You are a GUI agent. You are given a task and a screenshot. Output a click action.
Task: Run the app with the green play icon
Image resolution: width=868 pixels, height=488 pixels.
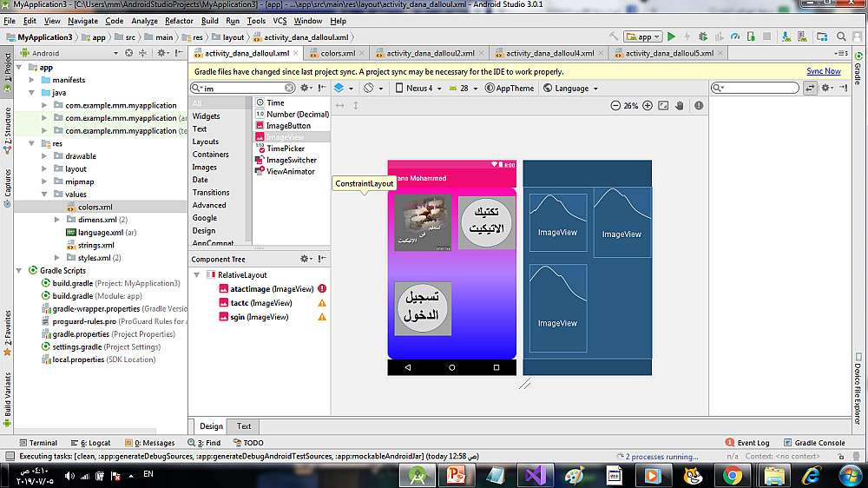click(x=671, y=36)
